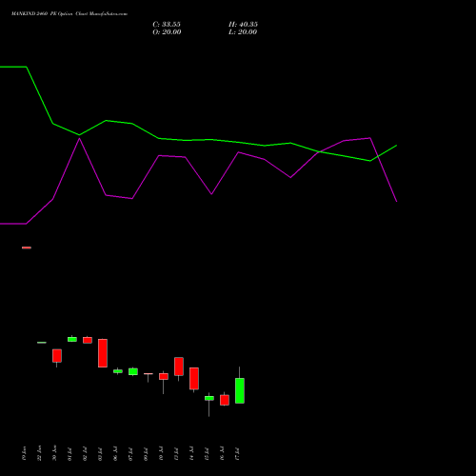Click the green indicator line at its right end

(396, 146)
